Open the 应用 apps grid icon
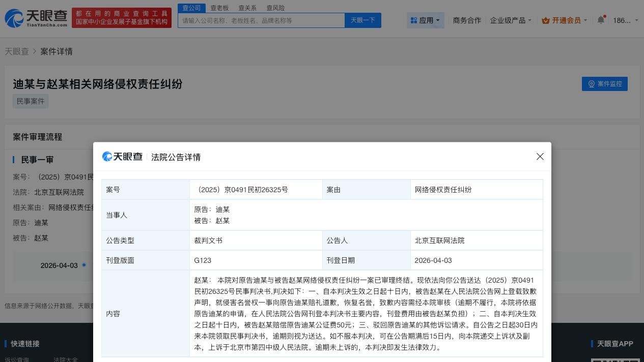The image size is (644, 362). click(414, 20)
